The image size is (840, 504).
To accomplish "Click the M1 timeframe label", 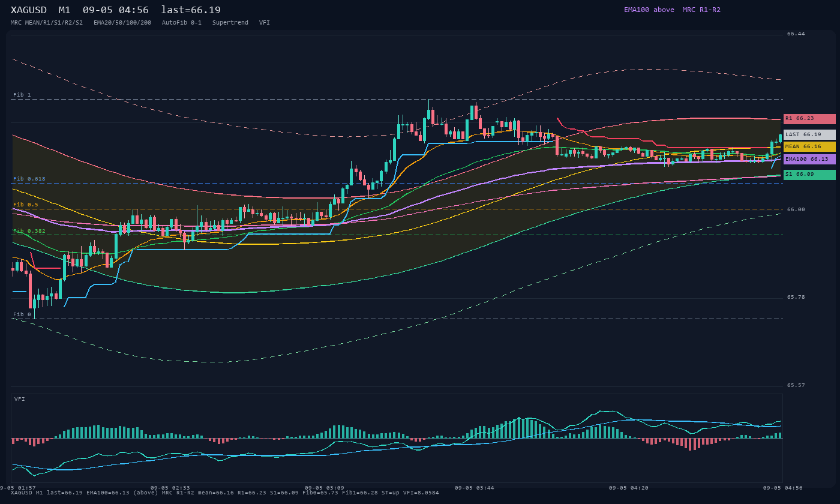I will click(x=65, y=10).
